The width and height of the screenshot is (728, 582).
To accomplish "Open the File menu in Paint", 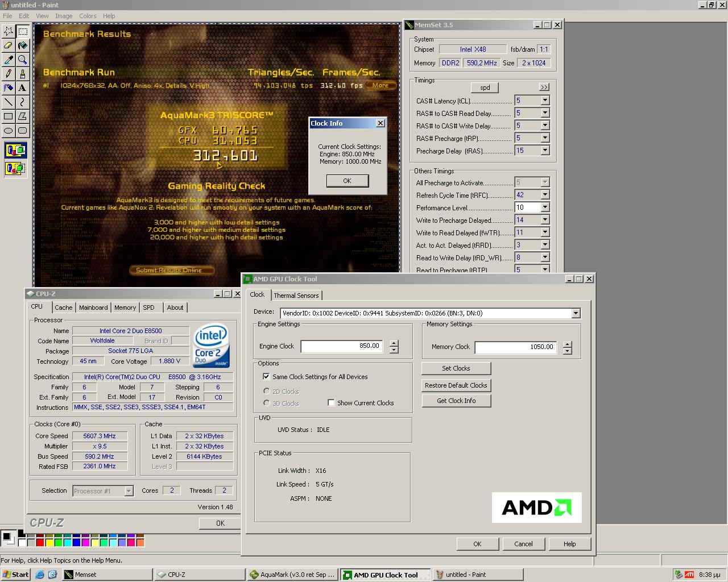I will (7, 16).
